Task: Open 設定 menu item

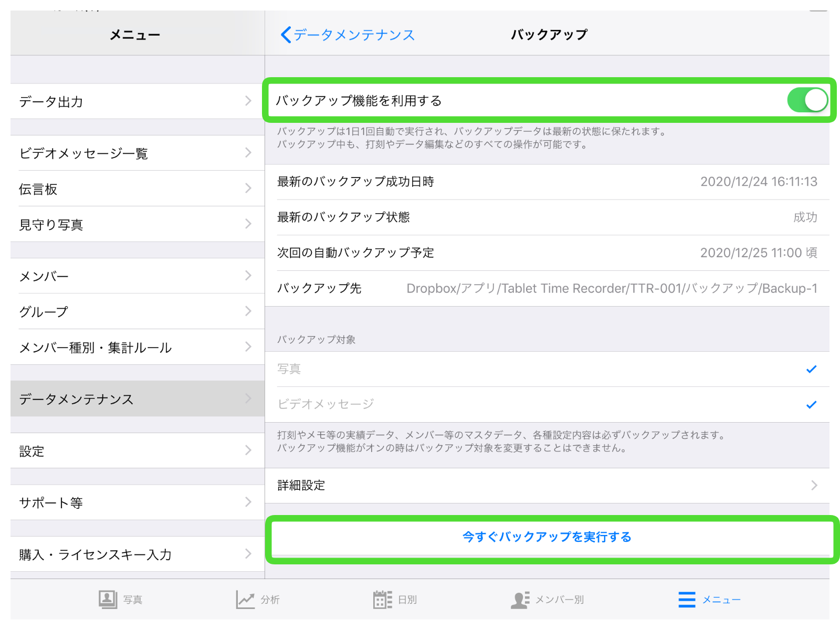Action: [x=138, y=450]
